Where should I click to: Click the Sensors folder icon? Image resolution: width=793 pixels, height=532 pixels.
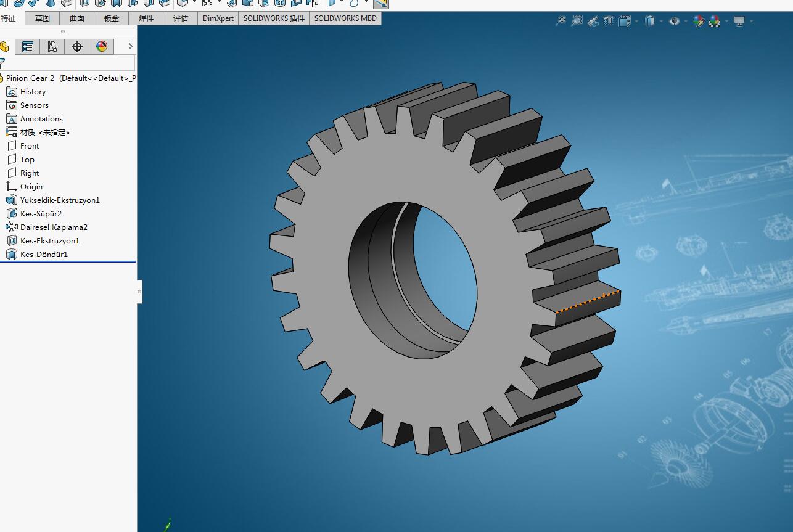click(x=11, y=105)
